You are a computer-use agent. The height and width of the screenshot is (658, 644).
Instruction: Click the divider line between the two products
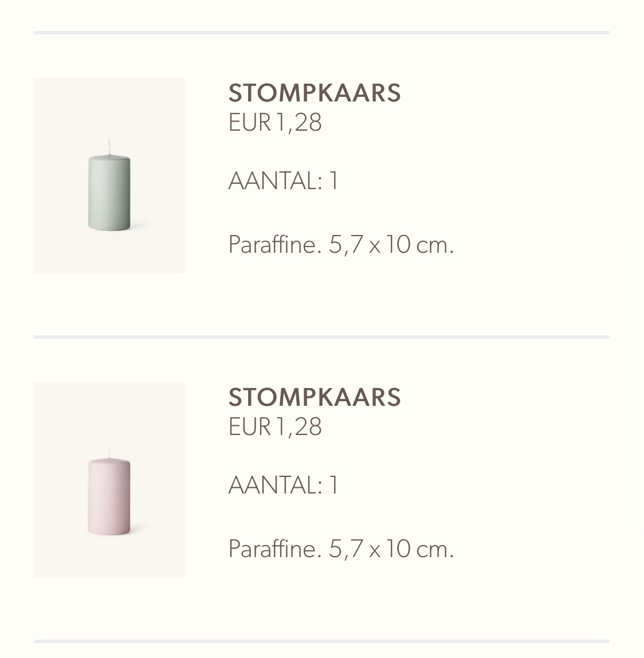[321, 337]
